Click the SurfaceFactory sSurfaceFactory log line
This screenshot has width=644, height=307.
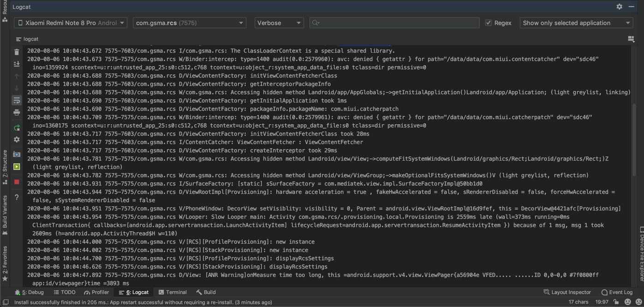click(255, 184)
